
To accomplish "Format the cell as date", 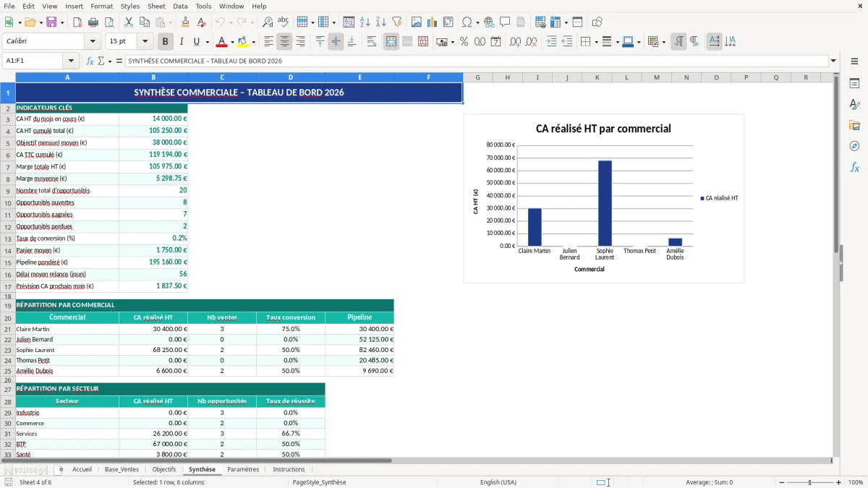I will coord(495,42).
